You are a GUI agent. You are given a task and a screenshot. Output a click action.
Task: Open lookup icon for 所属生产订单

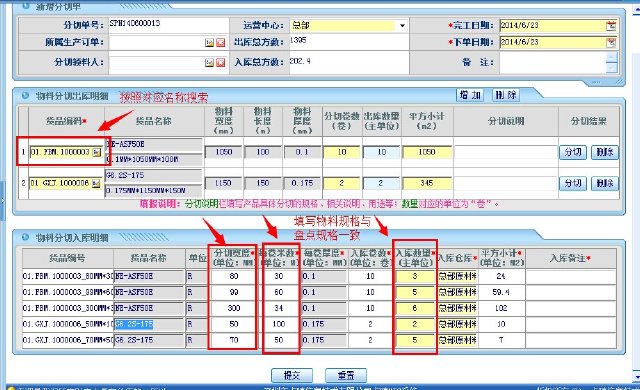point(209,42)
